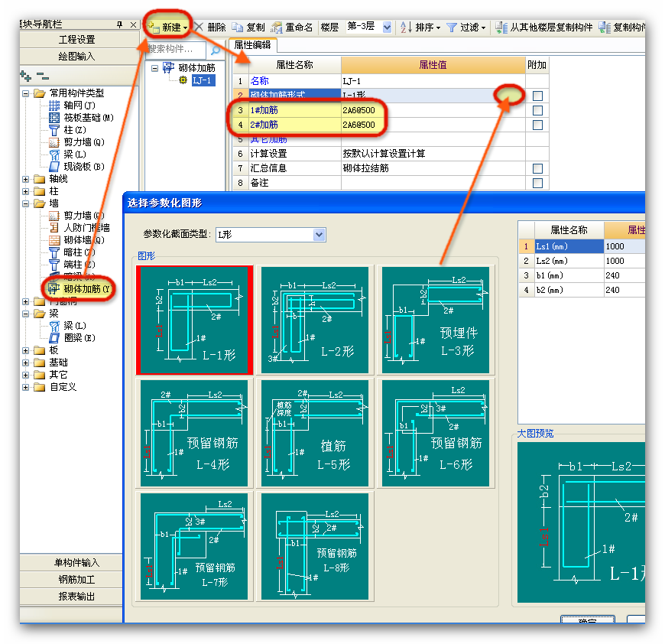The height and width of the screenshot is (644, 665).
Task: Click the 复制 (Copy) toolbar icon
Action: 237,27
